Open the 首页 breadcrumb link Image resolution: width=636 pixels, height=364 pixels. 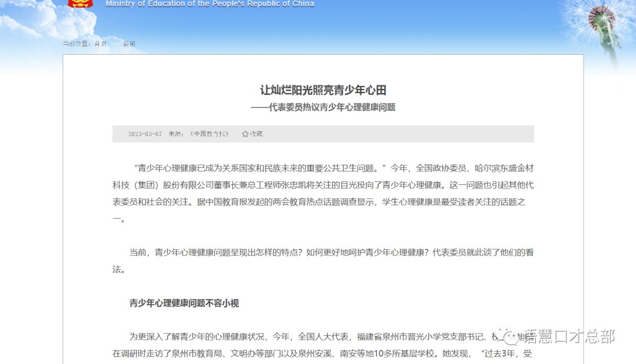pos(100,44)
